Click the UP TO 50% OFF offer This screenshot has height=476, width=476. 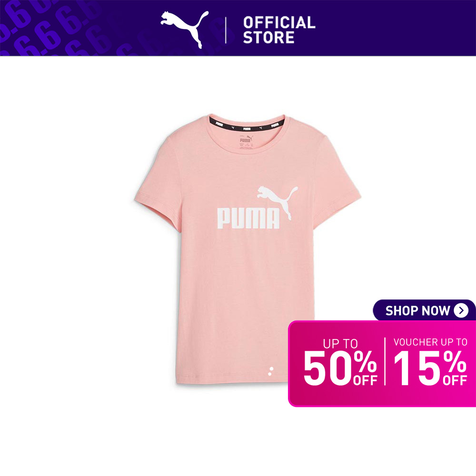[340, 362]
